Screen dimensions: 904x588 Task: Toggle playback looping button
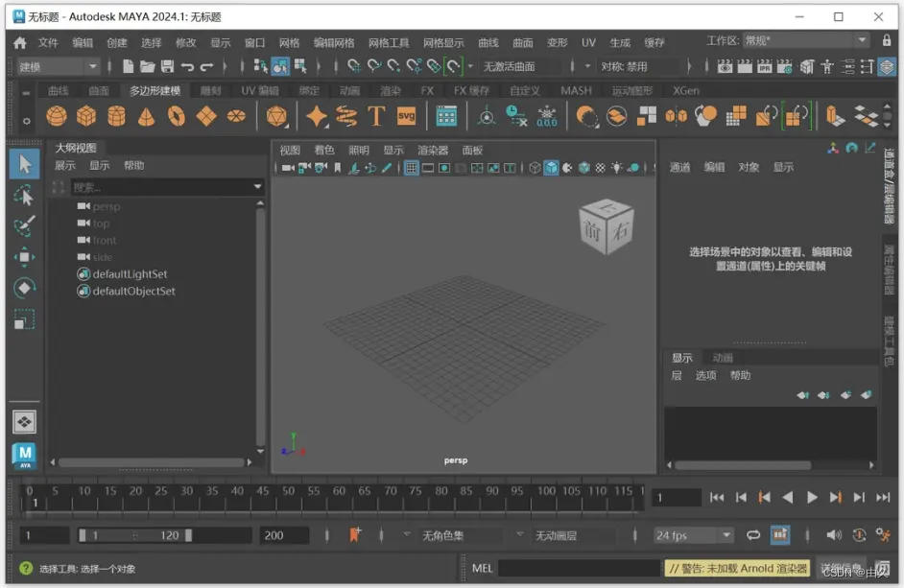point(753,535)
